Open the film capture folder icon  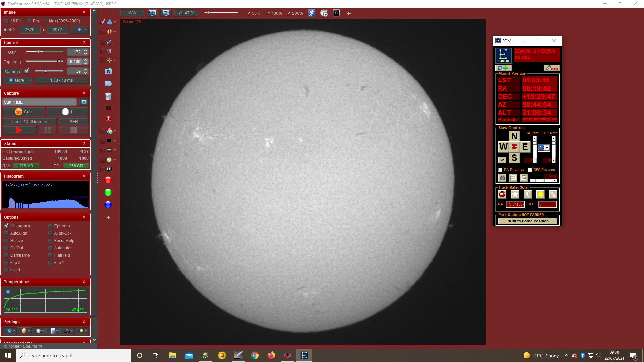coord(108,71)
